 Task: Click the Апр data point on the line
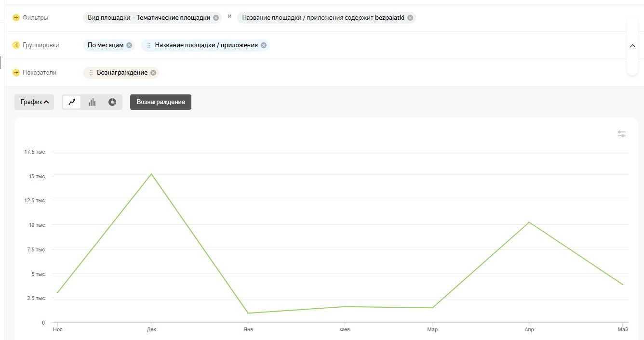[529, 222]
